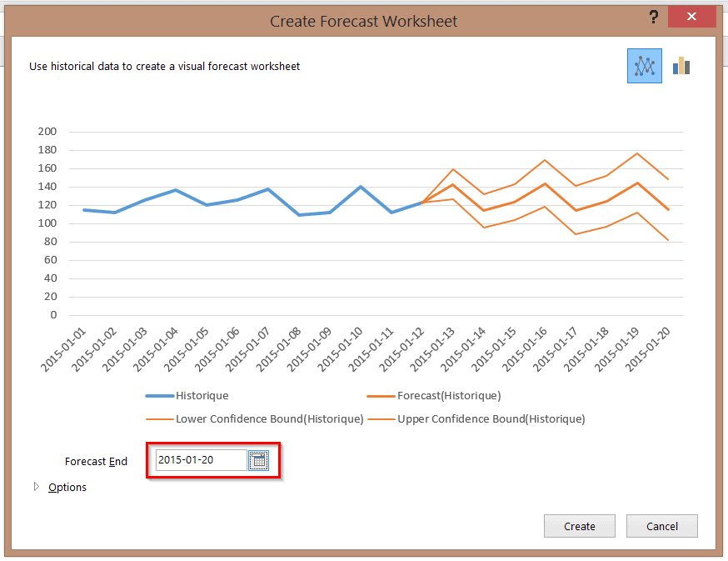Select the Forecast(Historique) legend entry
The height and width of the screenshot is (561, 728).
[x=448, y=396]
